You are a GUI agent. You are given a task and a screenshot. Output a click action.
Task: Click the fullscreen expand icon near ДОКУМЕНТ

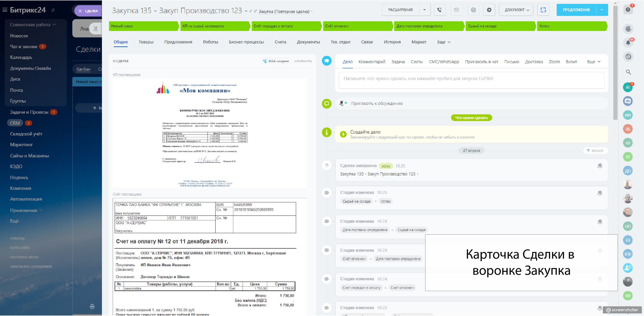tap(543, 10)
